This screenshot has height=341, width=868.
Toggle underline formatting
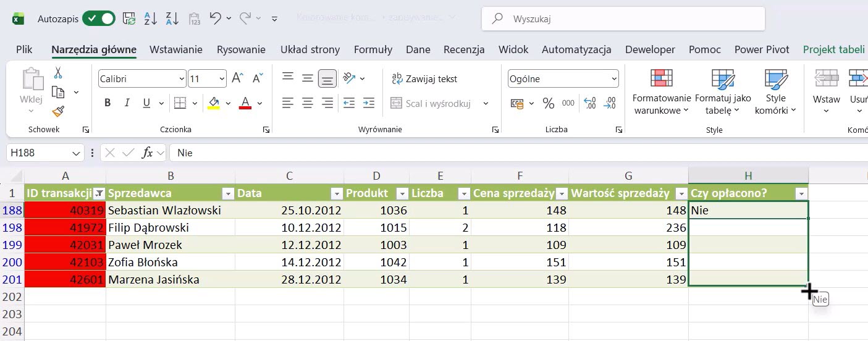(146, 103)
